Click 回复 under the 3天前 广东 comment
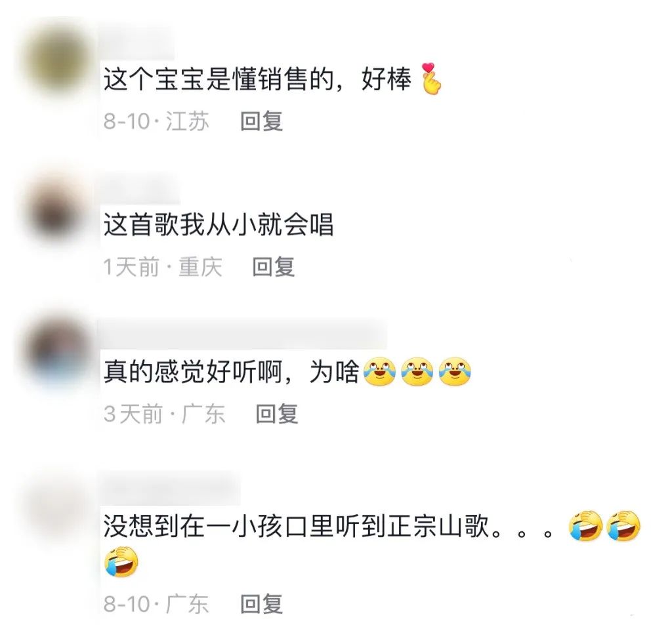This screenshot has width=672, height=625. pyautogui.click(x=277, y=414)
